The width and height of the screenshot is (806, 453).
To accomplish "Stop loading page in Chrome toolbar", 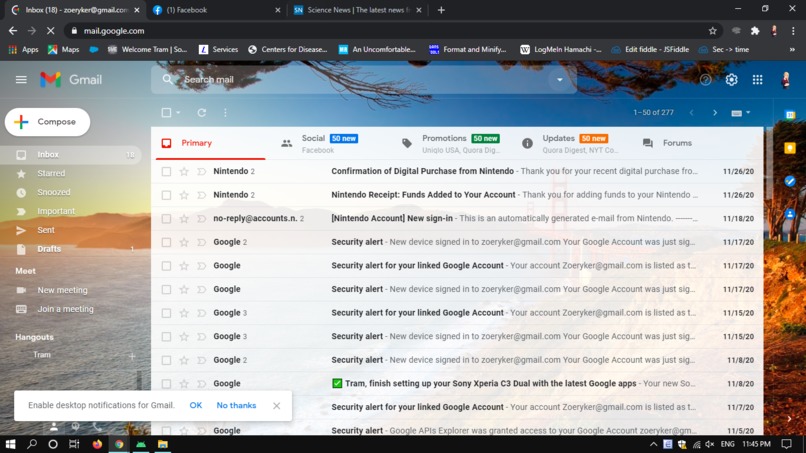I will pyautogui.click(x=50, y=31).
